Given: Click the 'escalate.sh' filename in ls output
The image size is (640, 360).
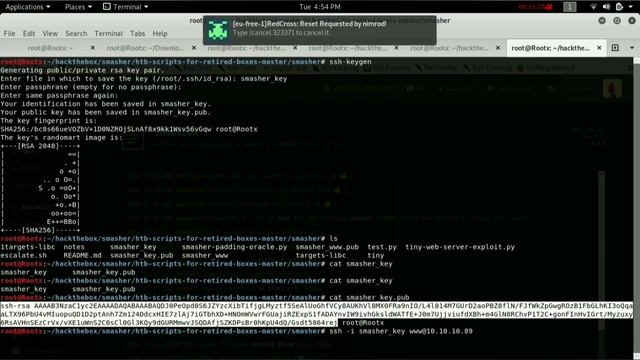Looking at the screenshot, I should [24, 256].
